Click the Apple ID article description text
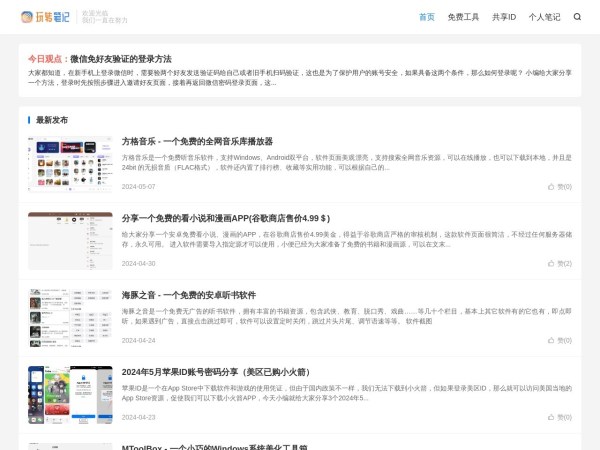 click(347, 393)
